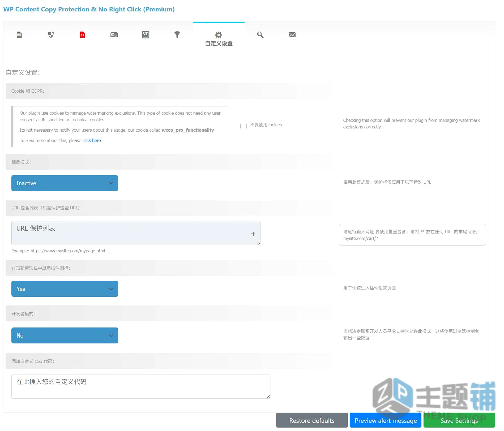Click the gear icon for custom settings
This screenshot has width=504, height=431.
pyautogui.click(x=219, y=35)
